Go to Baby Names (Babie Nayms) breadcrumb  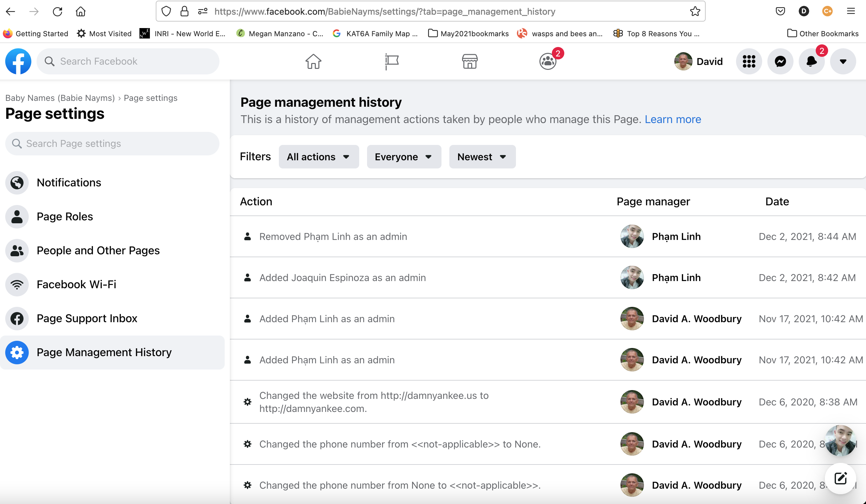tap(60, 98)
